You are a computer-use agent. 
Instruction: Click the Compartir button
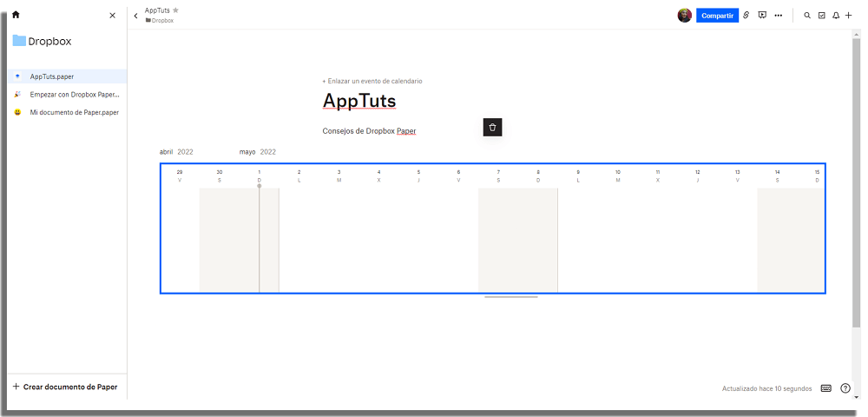(717, 16)
